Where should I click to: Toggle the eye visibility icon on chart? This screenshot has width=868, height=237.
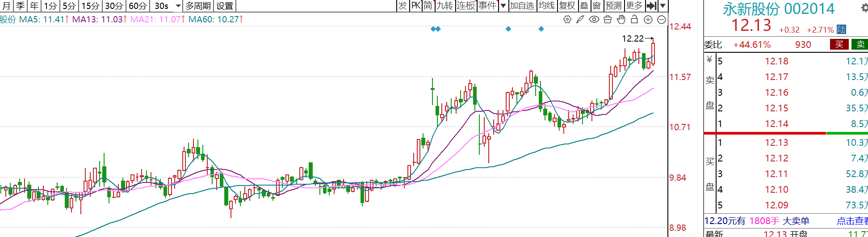tap(594, 20)
